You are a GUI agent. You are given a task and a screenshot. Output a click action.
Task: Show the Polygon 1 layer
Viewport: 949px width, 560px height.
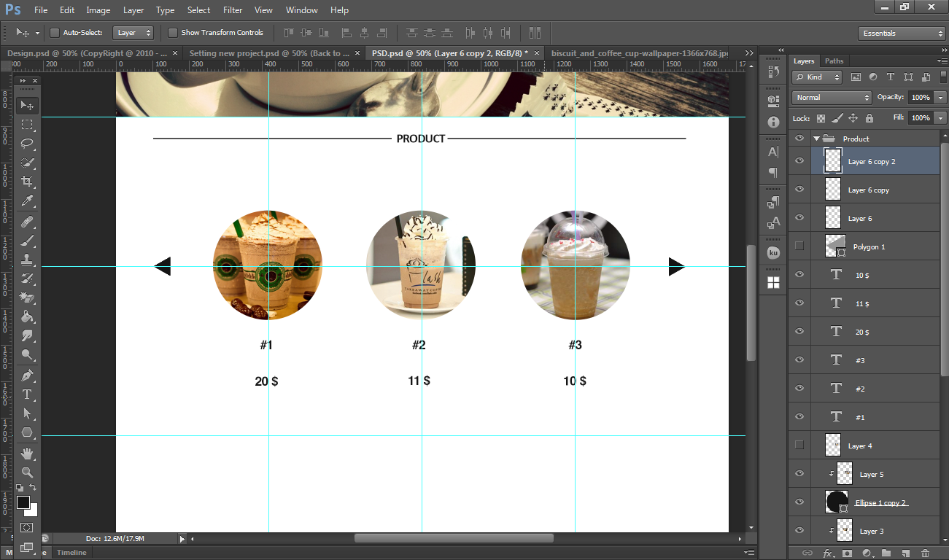click(799, 246)
